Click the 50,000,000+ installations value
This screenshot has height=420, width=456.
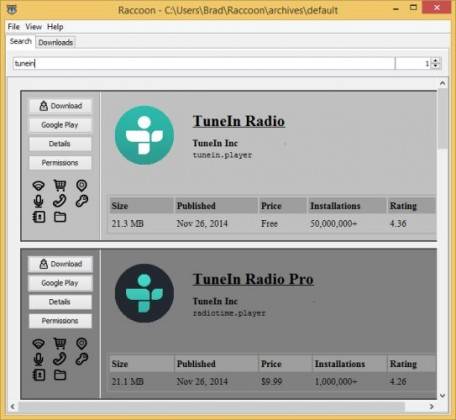[x=333, y=223]
